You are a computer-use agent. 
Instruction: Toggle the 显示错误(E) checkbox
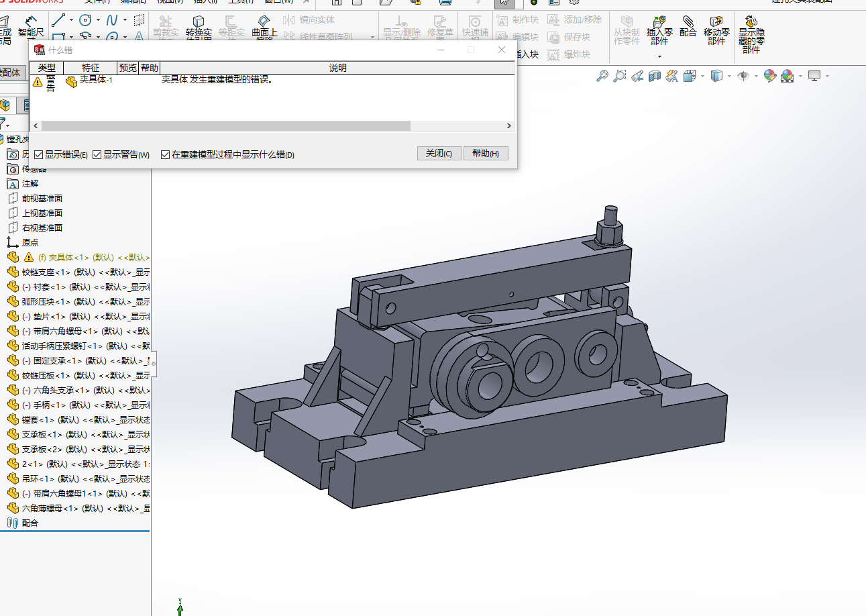pos(38,155)
